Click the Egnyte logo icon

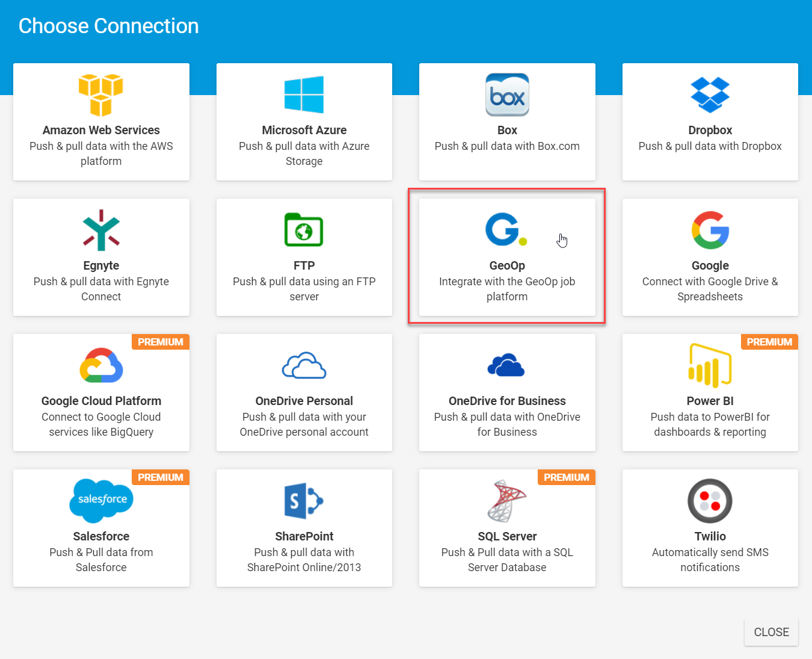[x=101, y=230]
